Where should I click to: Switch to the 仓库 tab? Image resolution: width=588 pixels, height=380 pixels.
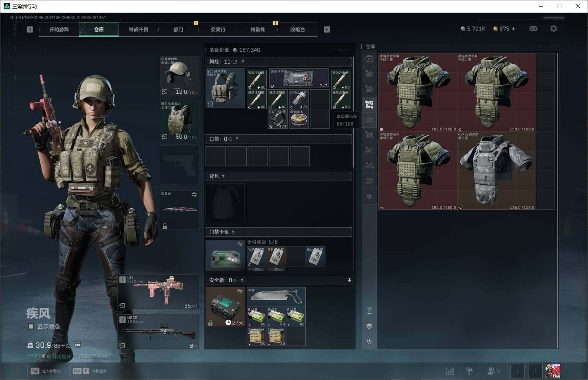pos(99,29)
